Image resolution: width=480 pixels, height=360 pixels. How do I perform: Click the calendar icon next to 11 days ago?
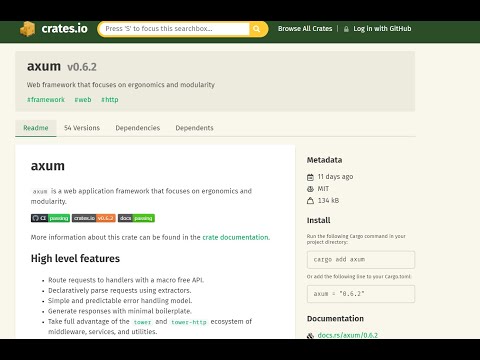coord(310,177)
